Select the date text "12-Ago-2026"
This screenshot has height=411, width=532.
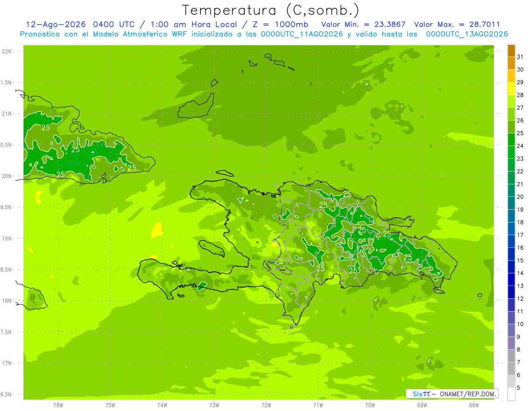point(56,24)
